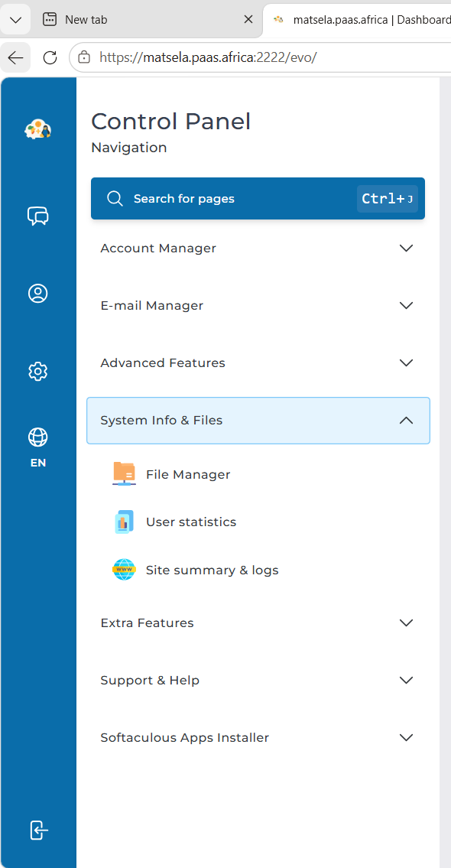The height and width of the screenshot is (868, 451).
Task: Reload the page with refresh button
Action: pyautogui.click(x=50, y=57)
